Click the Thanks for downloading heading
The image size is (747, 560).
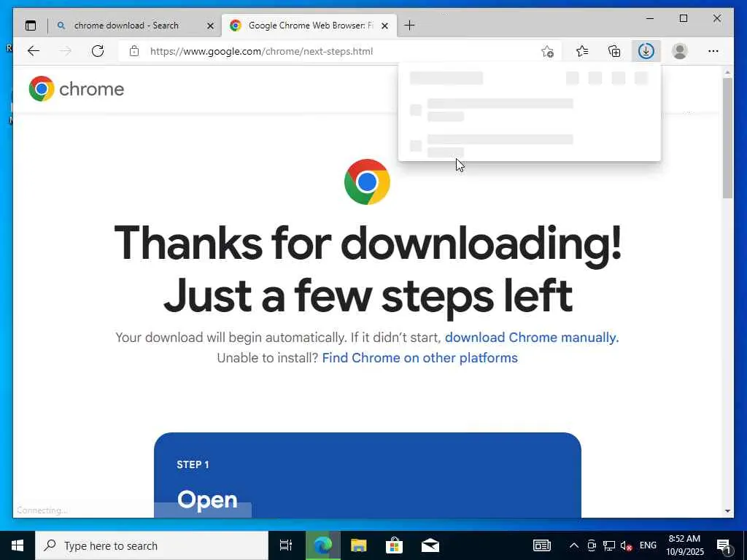click(368, 269)
